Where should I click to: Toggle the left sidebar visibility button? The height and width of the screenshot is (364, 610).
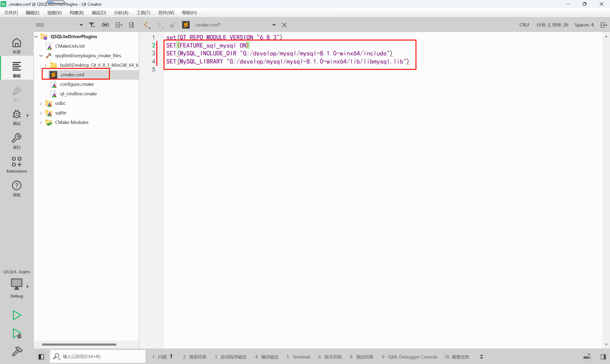pyautogui.click(x=41, y=356)
